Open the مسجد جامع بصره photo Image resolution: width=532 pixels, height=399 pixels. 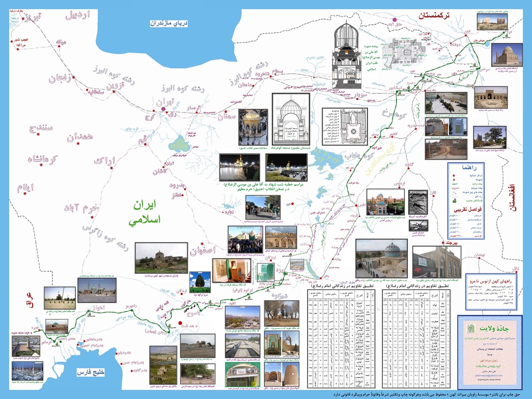point(26,346)
